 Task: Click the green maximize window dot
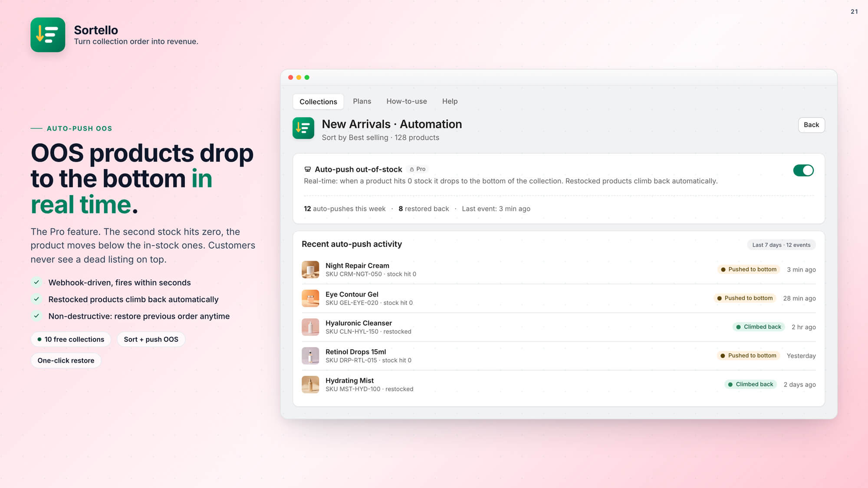point(307,77)
